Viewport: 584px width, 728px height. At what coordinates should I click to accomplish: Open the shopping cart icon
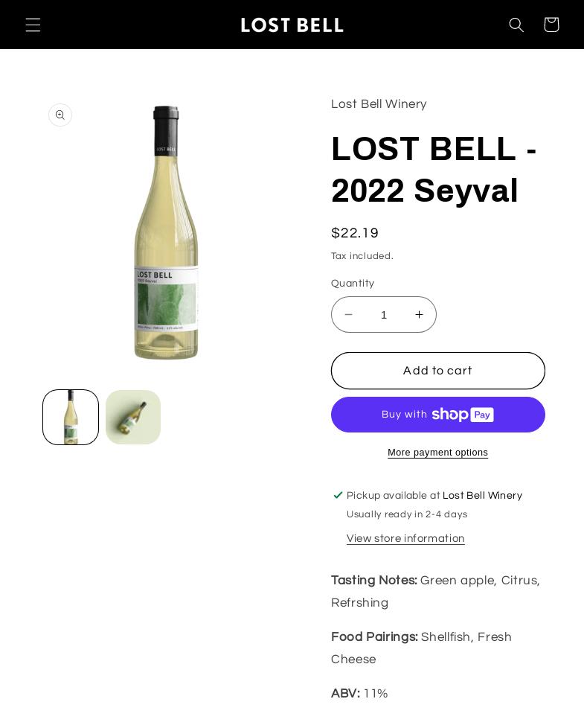coord(551,25)
